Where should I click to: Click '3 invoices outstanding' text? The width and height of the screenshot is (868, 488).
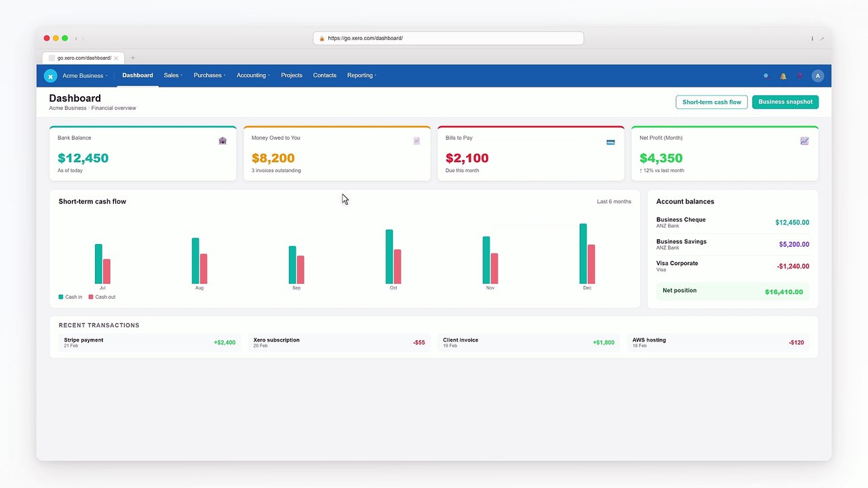pos(276,171)
